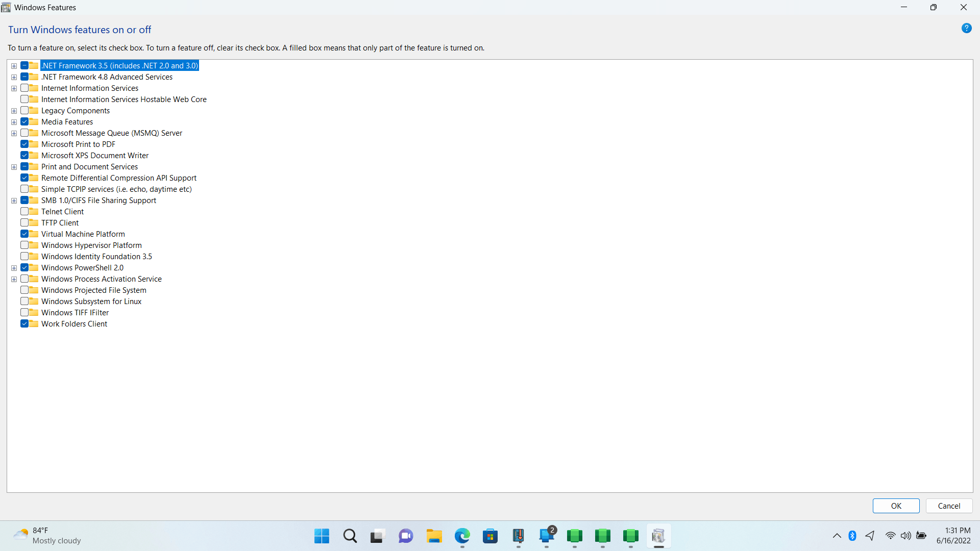Open Task View on taskbar
980x551 pixels.
click(377, 536)
